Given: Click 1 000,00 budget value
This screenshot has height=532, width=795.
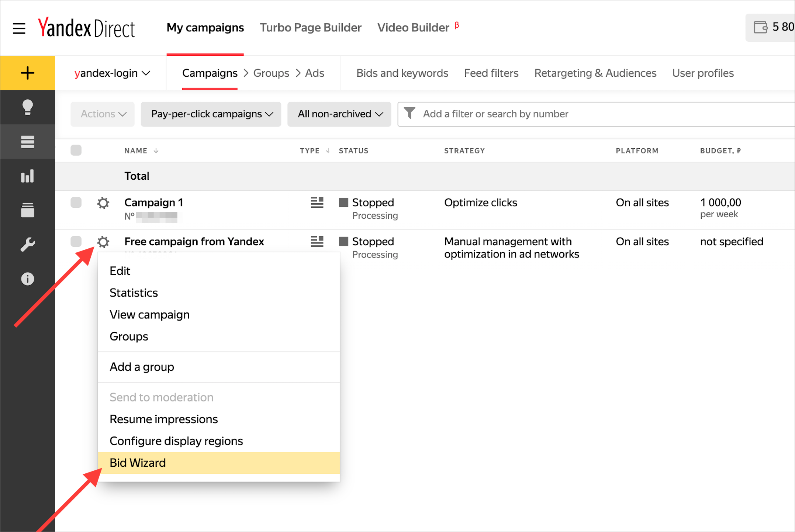Looking at the screenshot, I should click(720, 203).
